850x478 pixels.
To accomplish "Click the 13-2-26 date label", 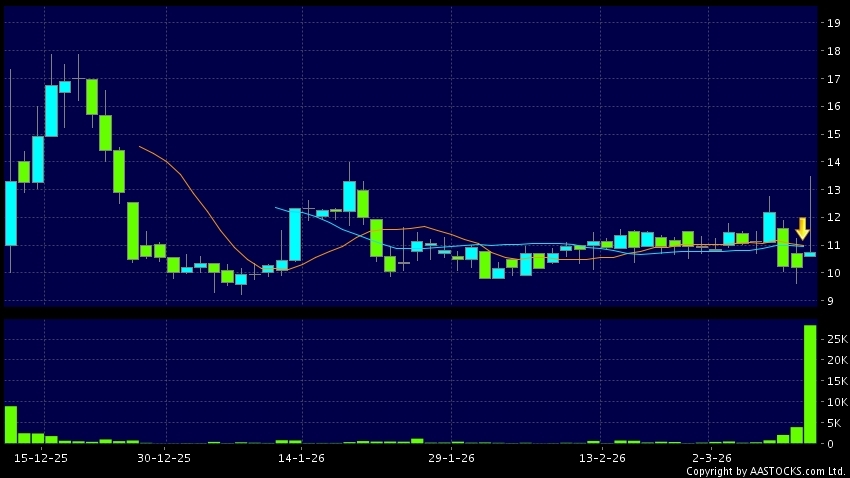I will [602, 457].
